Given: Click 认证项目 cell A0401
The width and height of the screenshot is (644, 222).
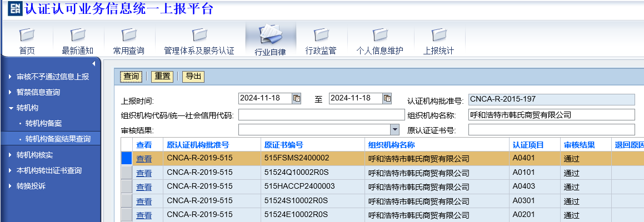Looking at the screenshot, I should (x=524, y=158).
